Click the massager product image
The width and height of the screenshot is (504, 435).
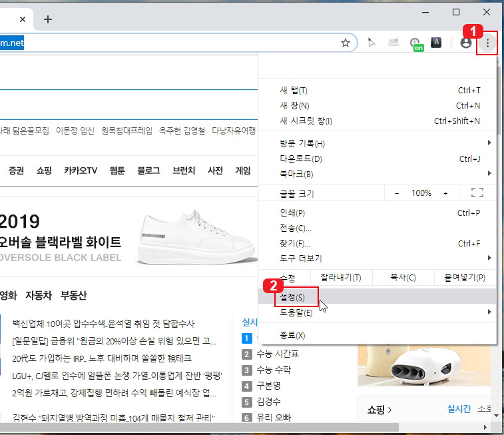(x=424, y=366)
